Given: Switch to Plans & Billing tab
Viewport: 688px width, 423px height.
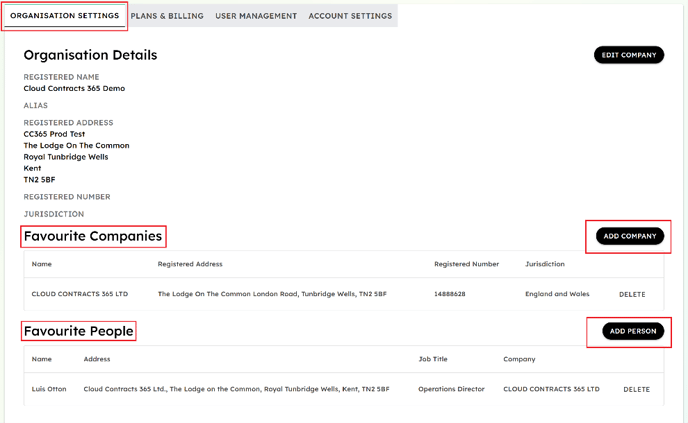Looking at the screenshot, I should 167,16.
